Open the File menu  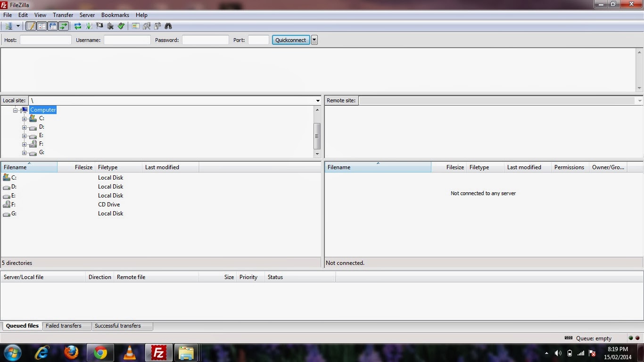pos(8,15)
